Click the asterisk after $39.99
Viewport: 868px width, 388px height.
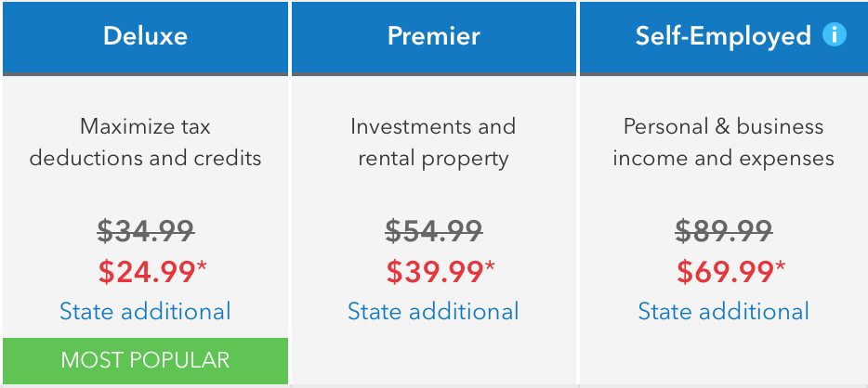490,266
